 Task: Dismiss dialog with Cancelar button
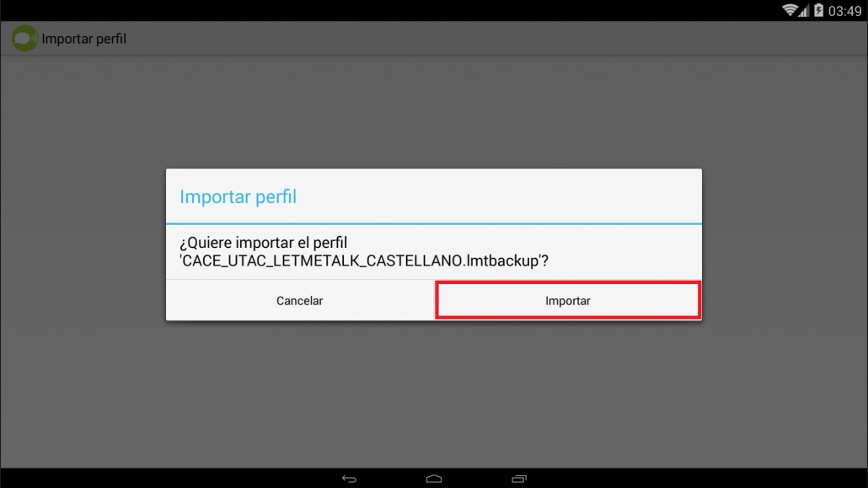pos(299,300)
